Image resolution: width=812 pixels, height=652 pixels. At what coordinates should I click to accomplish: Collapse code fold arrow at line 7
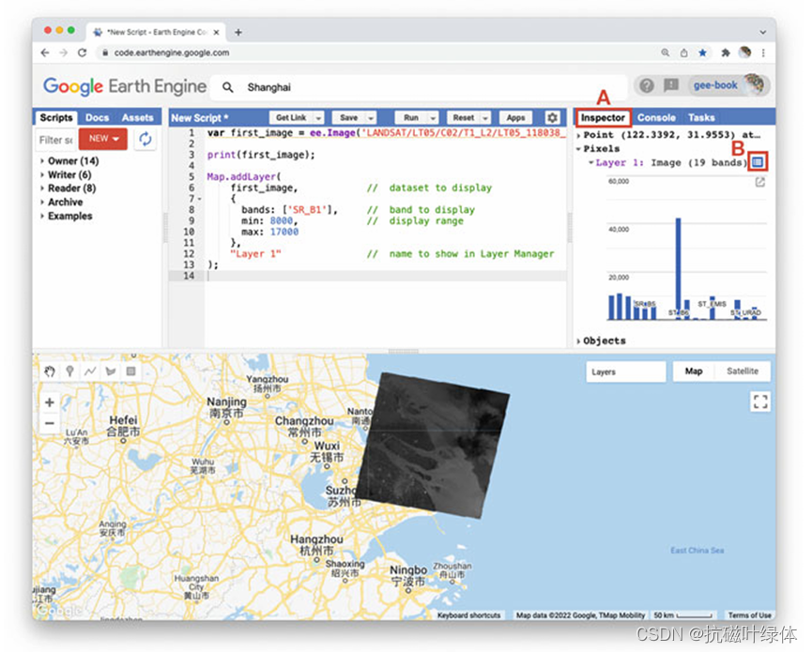[200, 199]
